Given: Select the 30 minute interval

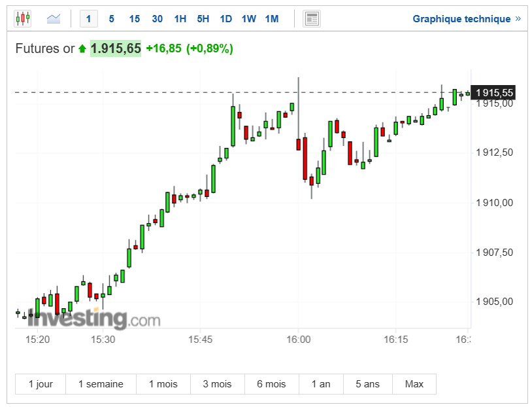Looking at the screenshot, I should tap(157, 19).
